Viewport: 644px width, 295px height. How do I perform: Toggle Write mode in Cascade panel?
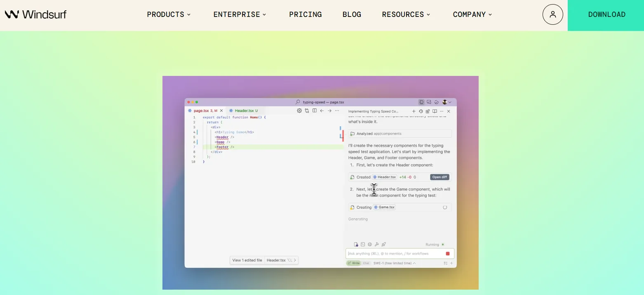click(353, 263)
